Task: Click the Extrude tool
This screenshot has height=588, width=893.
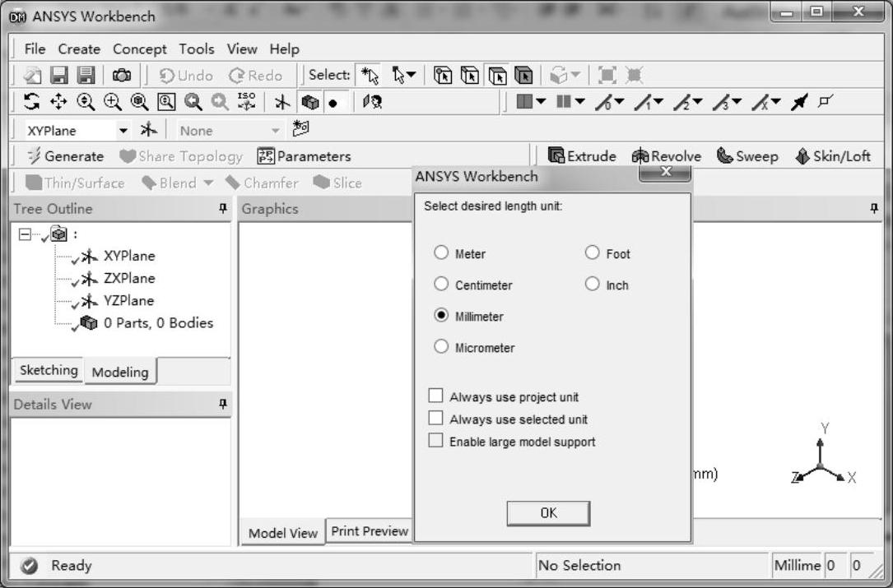Action: tap(582, 156)
